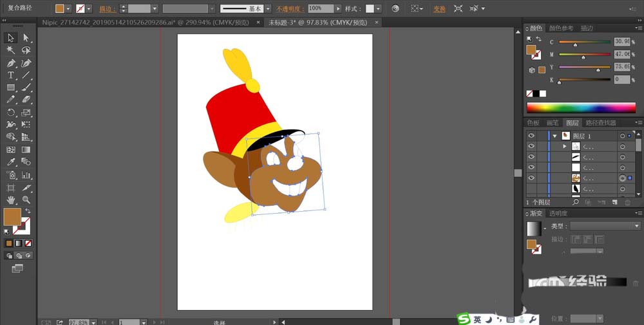This screenshot has height=325, width=644.
Task: Select the Selection tool (black arrow)
Action: pyautogui.click(x=11, y=38)
